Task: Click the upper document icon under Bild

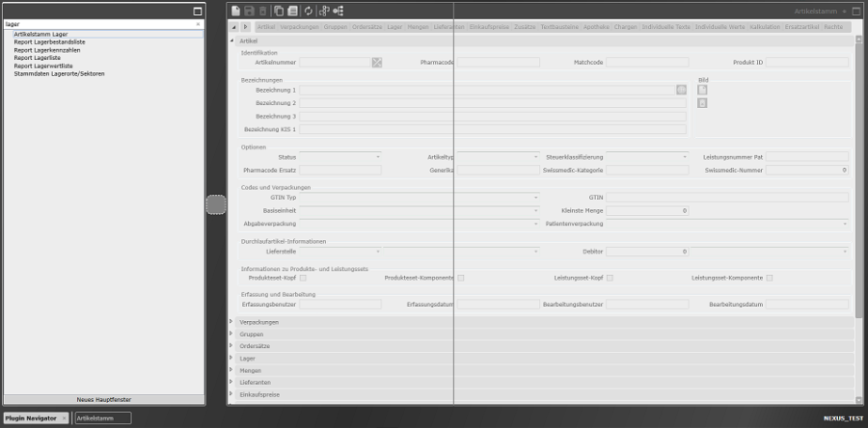Action: pos(702,90)
